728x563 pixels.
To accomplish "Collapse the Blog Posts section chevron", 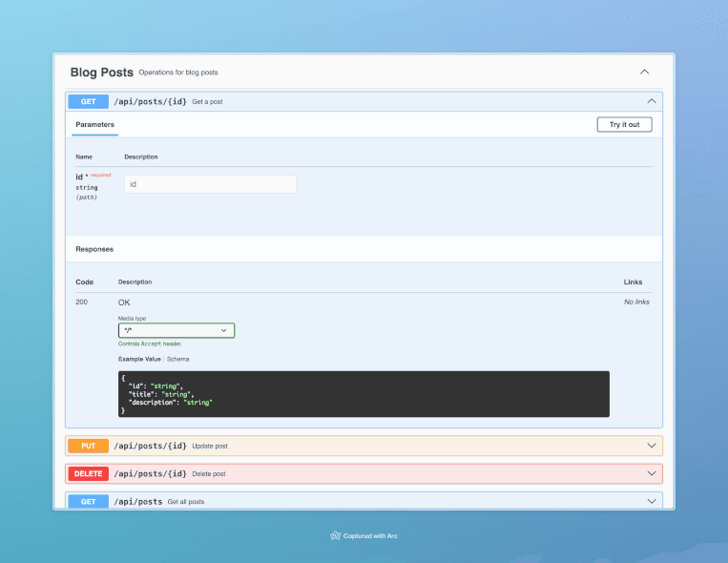I will click(x=644, y=72).
